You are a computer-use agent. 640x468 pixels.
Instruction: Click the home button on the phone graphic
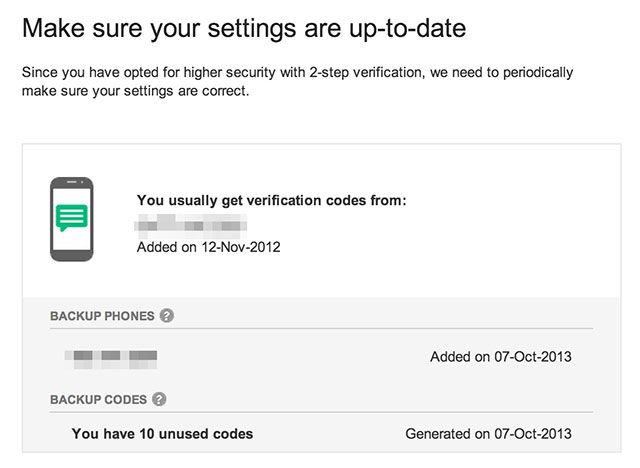[72, 254]
